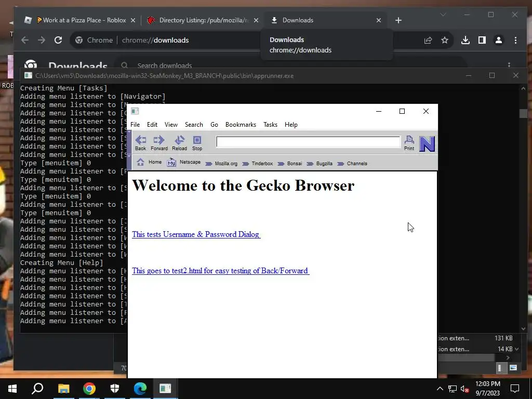Open the View menu in the Gecko browser
This screenshot has height=399, width=532.
pos(171,125)
